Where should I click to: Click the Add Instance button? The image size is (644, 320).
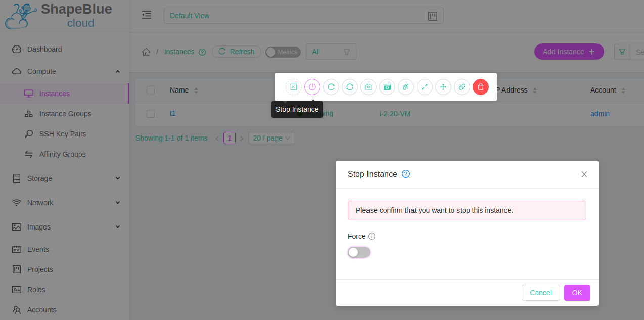click(x=569, y=52)
